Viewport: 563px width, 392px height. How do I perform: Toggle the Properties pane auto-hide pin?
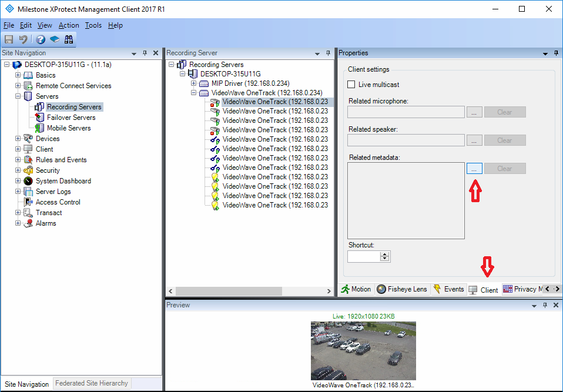556,53
